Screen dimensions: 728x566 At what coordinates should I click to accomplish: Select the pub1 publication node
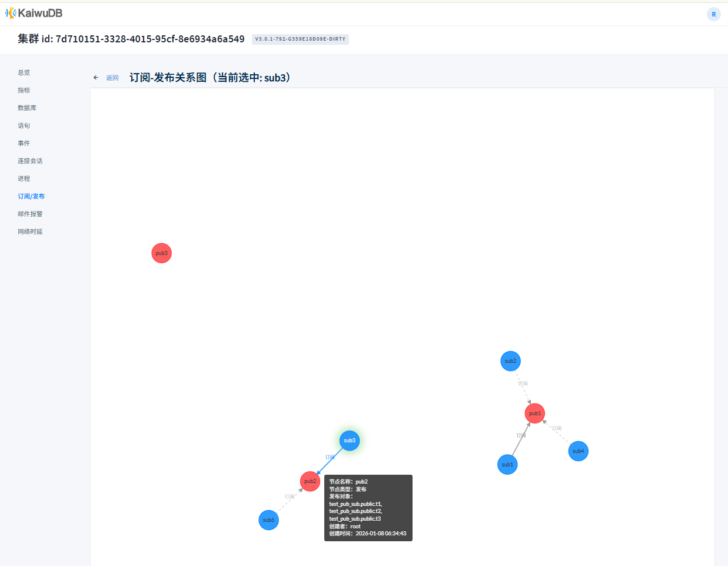click(x=534, y=413)
